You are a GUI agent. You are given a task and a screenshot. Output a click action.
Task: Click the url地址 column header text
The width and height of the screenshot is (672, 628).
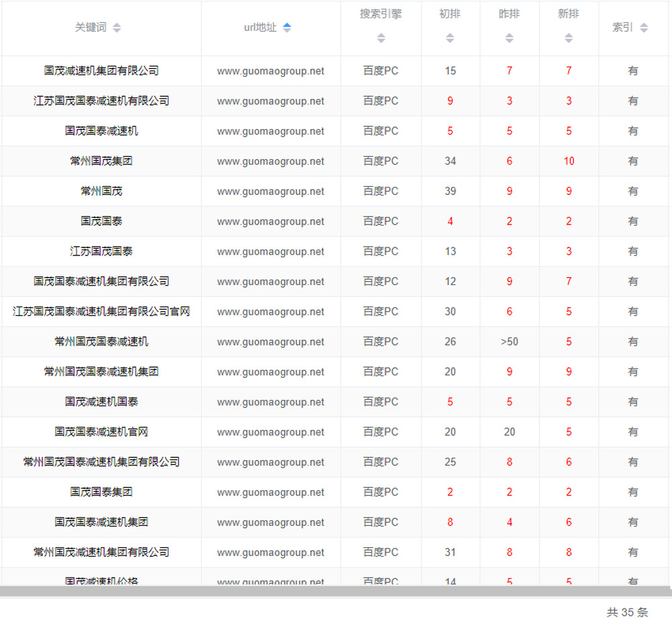260,28
